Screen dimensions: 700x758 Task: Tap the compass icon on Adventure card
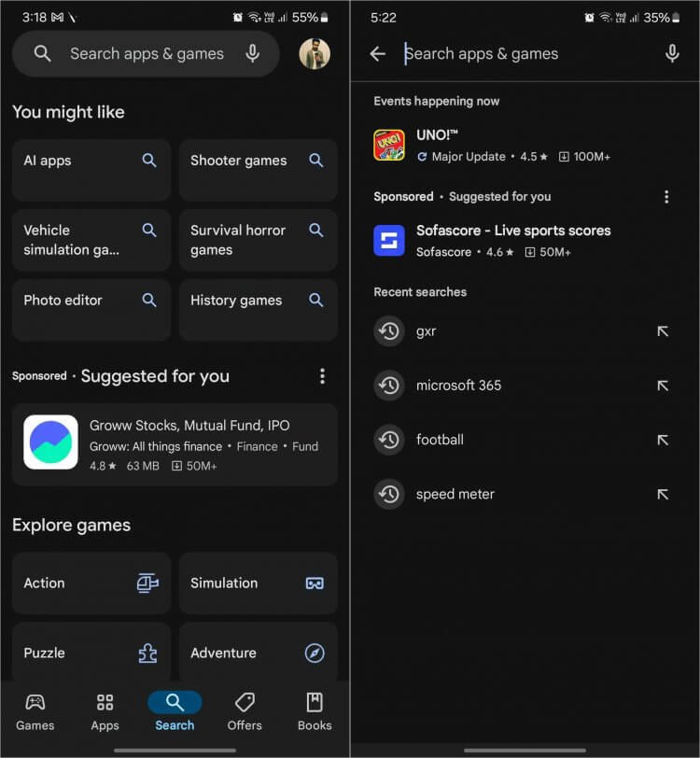tap(315, 653)
